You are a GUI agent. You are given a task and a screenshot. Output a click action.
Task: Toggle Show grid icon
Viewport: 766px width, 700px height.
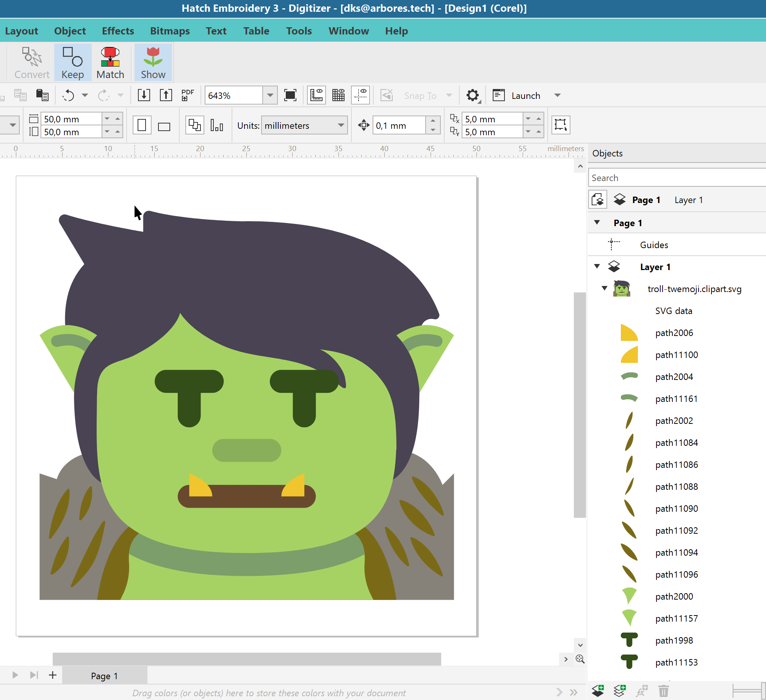point(338,95)
